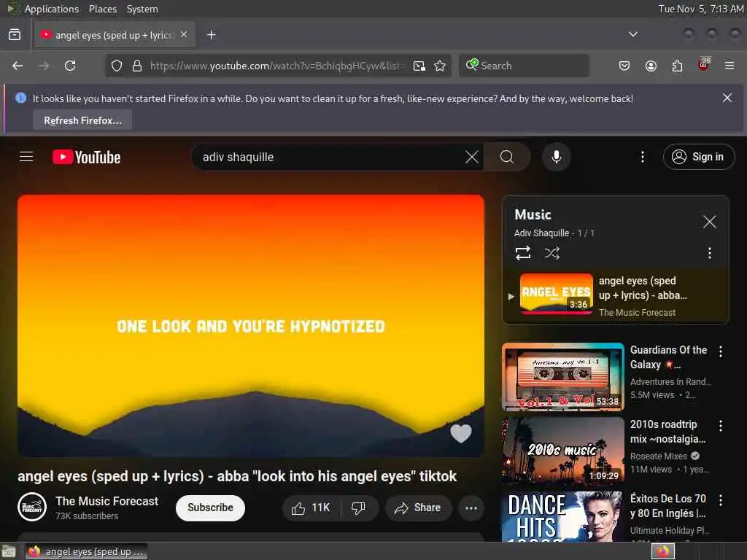Open Dance Hits video thumbnail
Viewport: 747px width, 560px height.
562,517
